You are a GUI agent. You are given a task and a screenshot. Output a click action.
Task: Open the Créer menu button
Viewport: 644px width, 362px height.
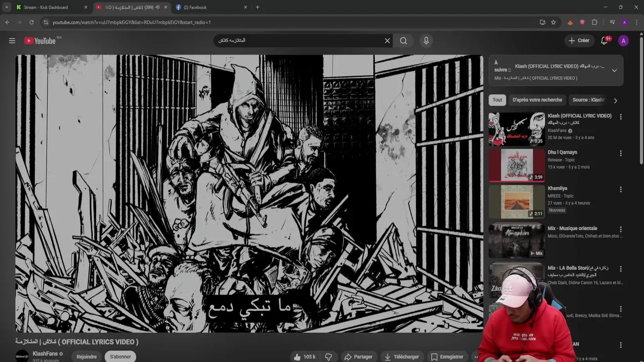tap(579, 41)
